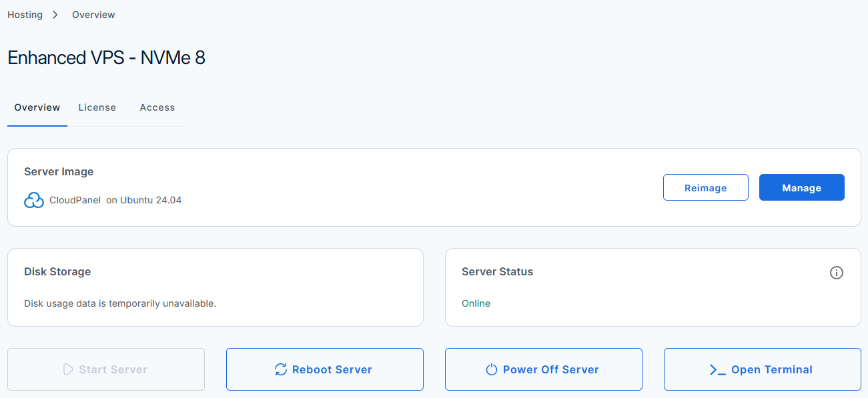The width and height of the screenshot is (868, 398).
Task: Click the CloudPanel cloud logo icon
Action: (34, 200)
